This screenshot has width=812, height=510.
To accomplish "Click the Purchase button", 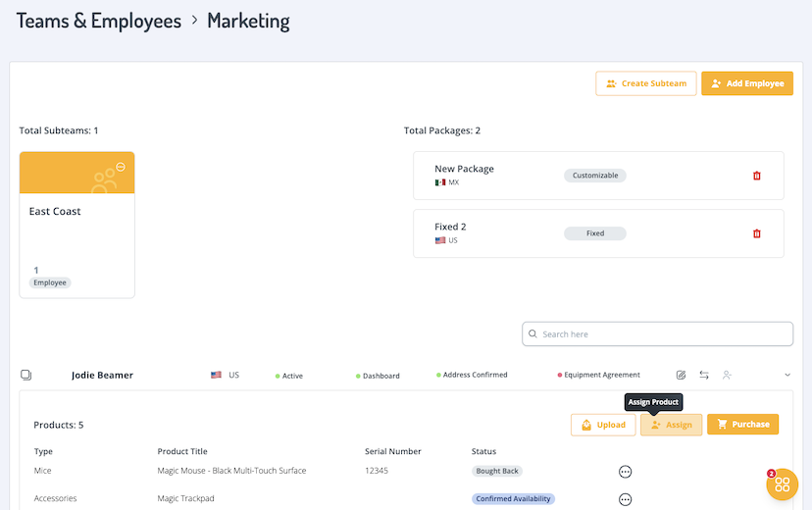I will 742,425.
